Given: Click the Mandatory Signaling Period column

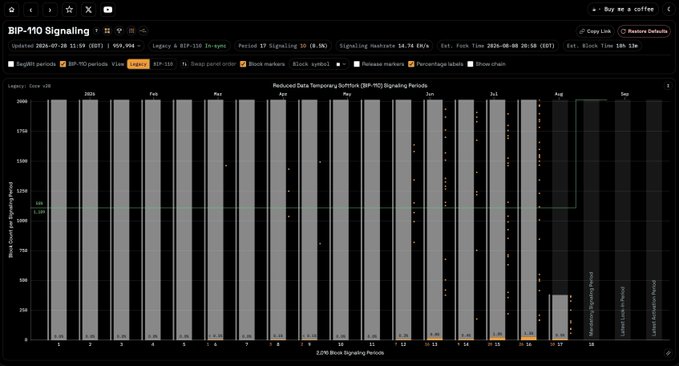Looking at the screenshot, I should click(591, 220).
